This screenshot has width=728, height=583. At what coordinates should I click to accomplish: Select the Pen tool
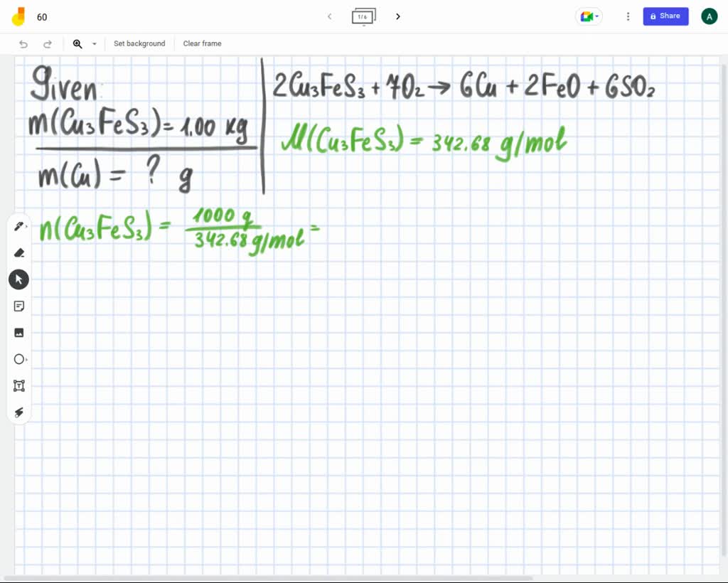click(19, 225)
